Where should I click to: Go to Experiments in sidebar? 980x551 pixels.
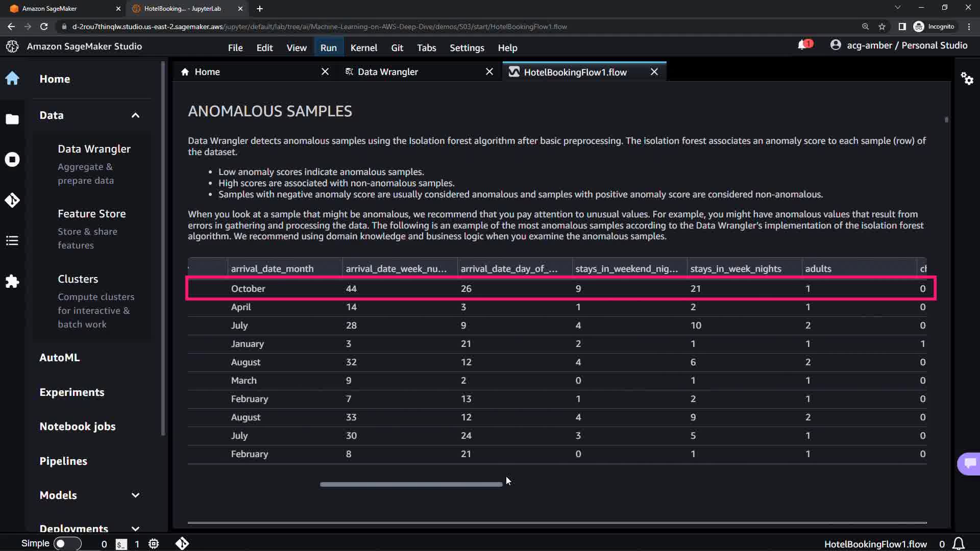[72, 392]
